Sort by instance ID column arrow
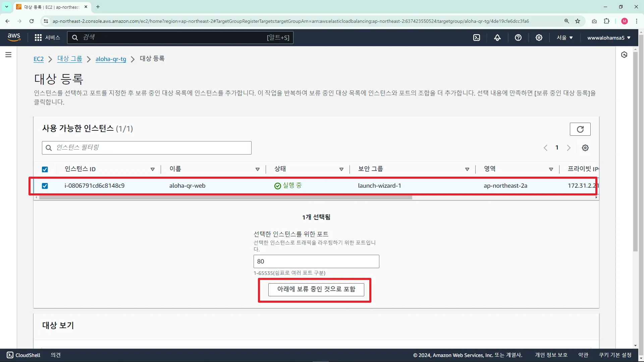 tap(153, 169)
